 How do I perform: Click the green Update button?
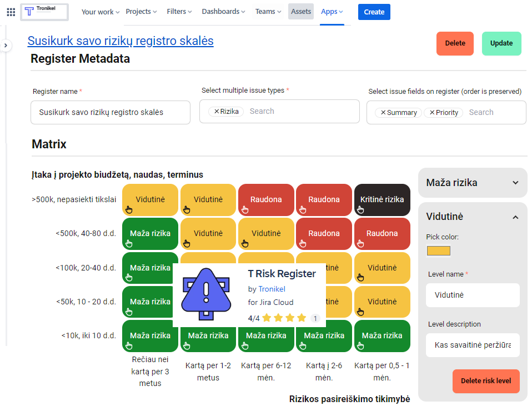click(501, 43)
